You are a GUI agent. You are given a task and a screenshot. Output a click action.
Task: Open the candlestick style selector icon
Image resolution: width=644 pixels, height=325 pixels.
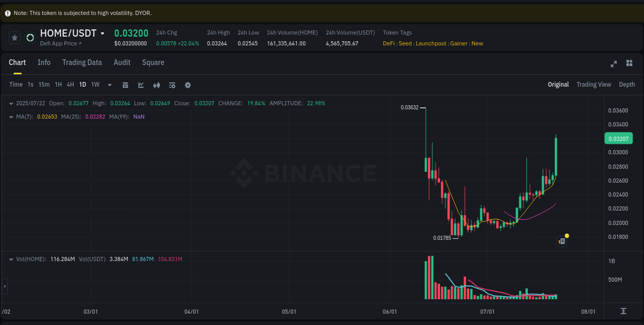tap(157, 85)
